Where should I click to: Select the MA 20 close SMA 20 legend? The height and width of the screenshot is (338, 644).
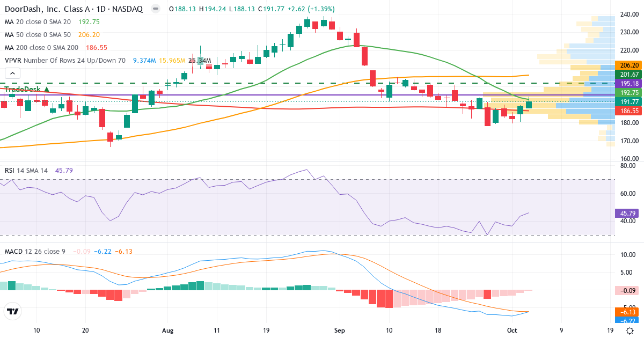(38, 22)
